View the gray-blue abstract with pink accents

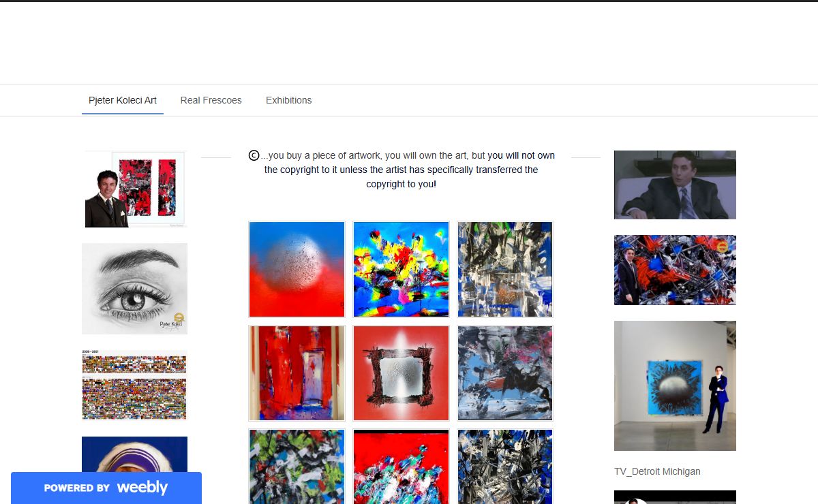[x=505, y=373]
